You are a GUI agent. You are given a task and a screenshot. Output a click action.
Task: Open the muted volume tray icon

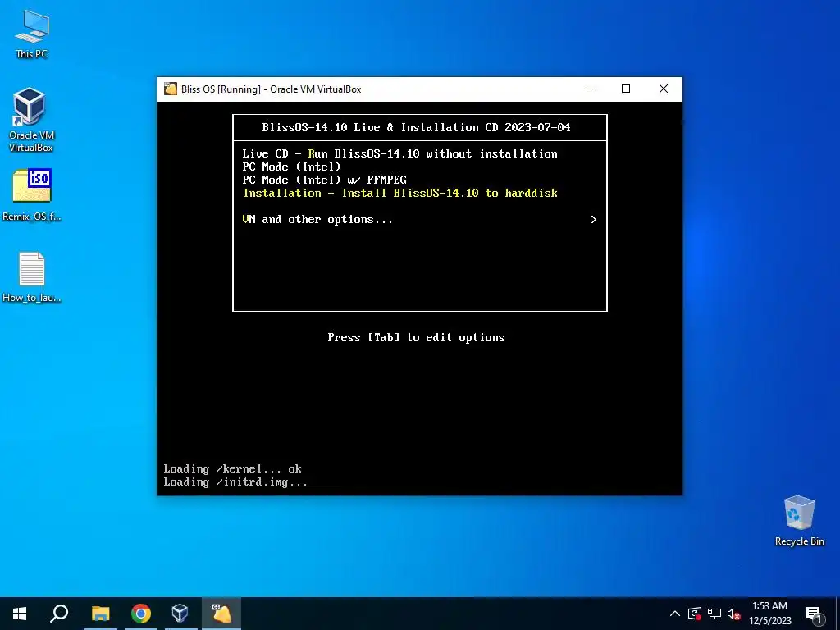click(734, 614)
